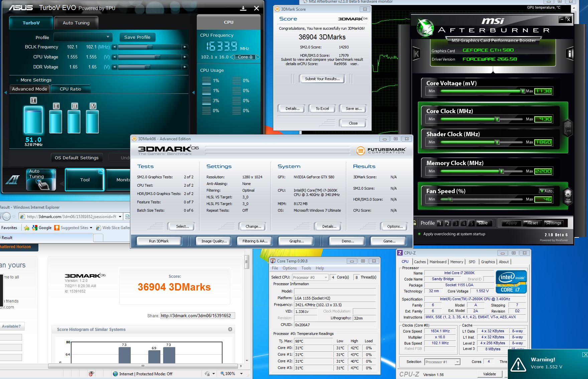Click the Intel Core i7 logo in CPU-Z
Viewport: 588px width, 379px height.
[511, 282]
